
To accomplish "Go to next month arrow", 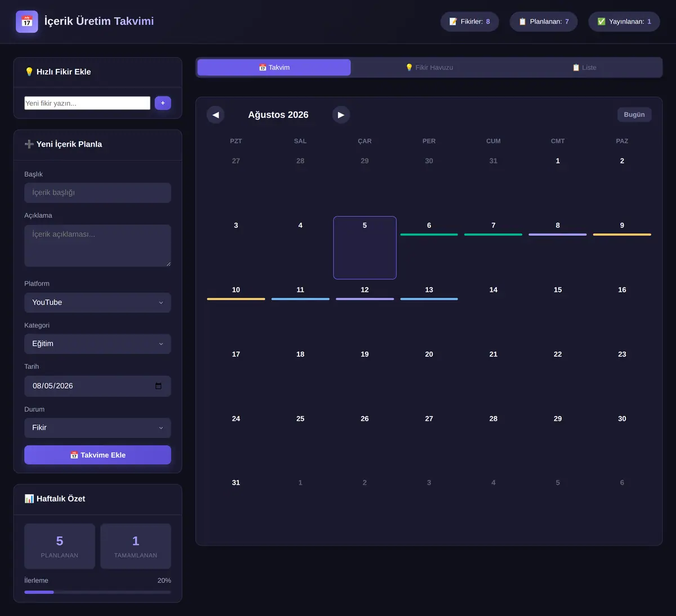I will pos(341,114).
